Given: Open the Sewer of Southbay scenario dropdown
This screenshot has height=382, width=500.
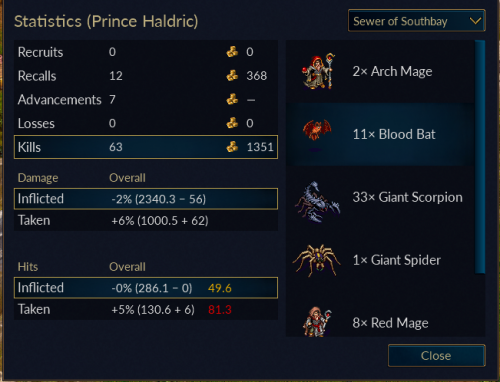Looking at the screenshot, I should pos(417,21).
